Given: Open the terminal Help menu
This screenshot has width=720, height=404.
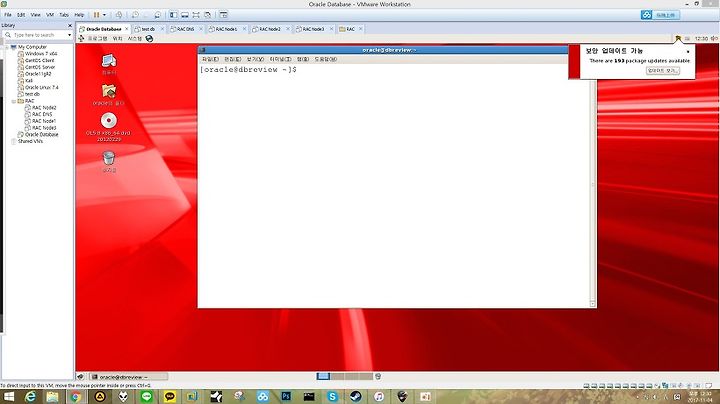Looking at the screenshot, I should click(326, 59).
